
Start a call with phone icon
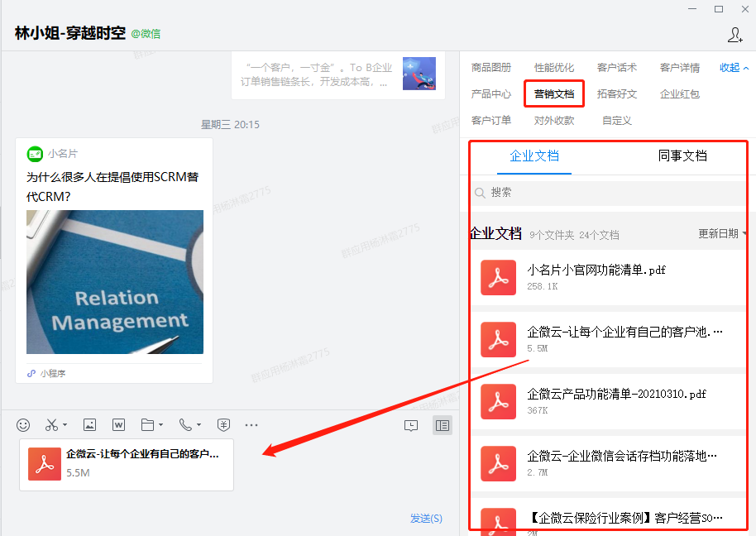185,424
